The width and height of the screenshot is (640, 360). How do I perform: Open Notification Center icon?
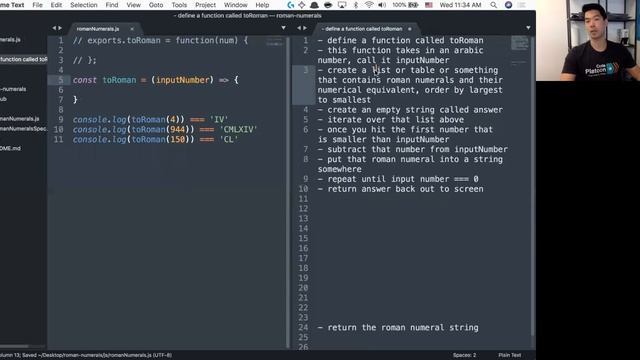522,5
